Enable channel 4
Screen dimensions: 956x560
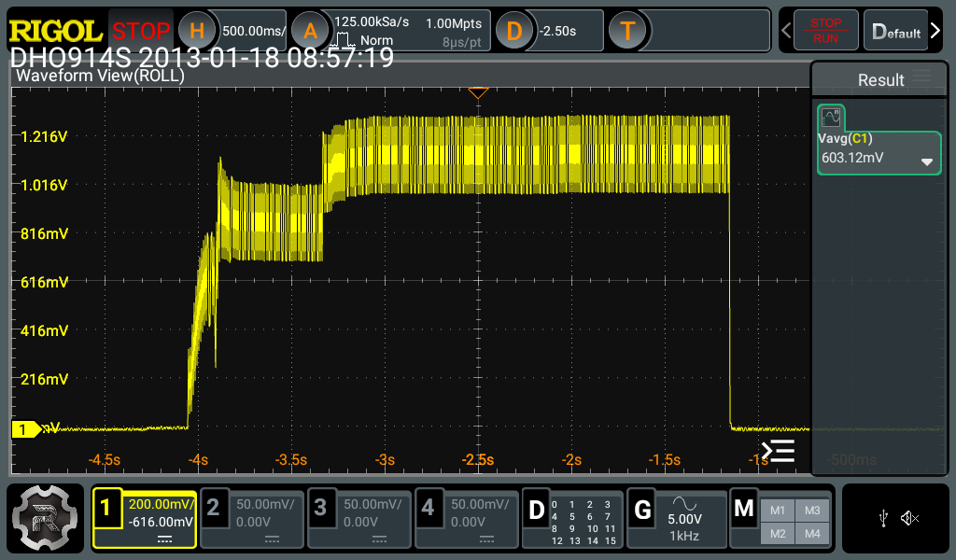[x=428, y=508]
